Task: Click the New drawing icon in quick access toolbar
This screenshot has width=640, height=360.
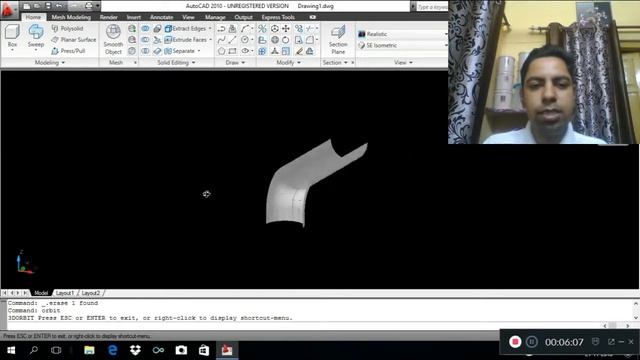Action: pos(27,6)
